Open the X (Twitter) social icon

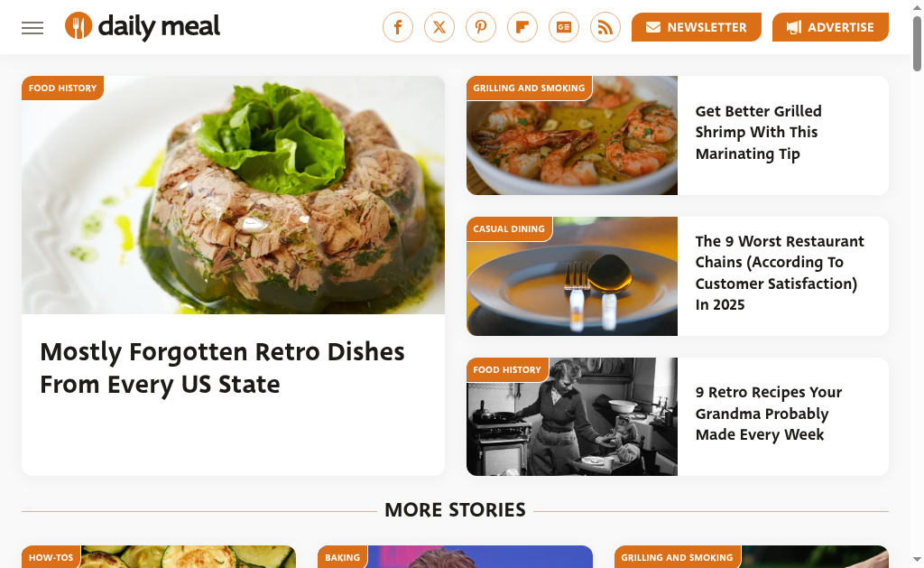[439, 27]
